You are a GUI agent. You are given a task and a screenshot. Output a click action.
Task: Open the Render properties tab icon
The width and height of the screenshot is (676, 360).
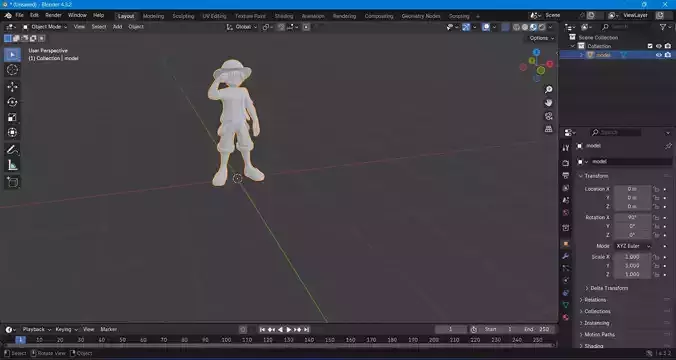566,163
